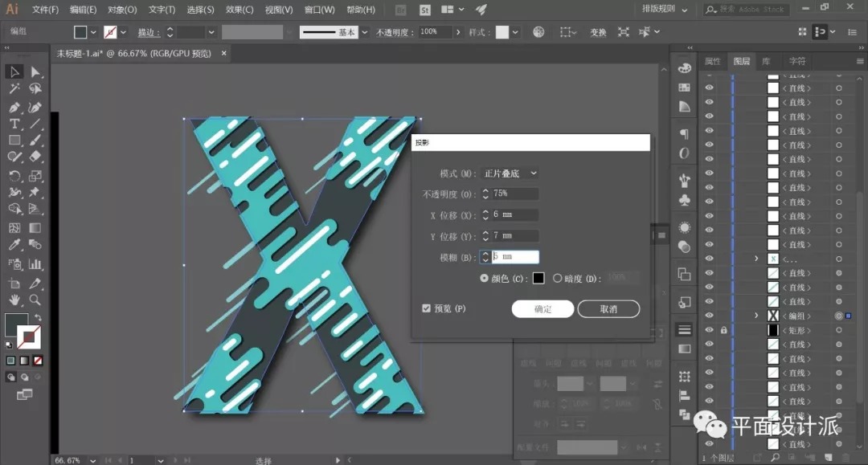Click the toolbox Stroke color swatch

[29, 337]
